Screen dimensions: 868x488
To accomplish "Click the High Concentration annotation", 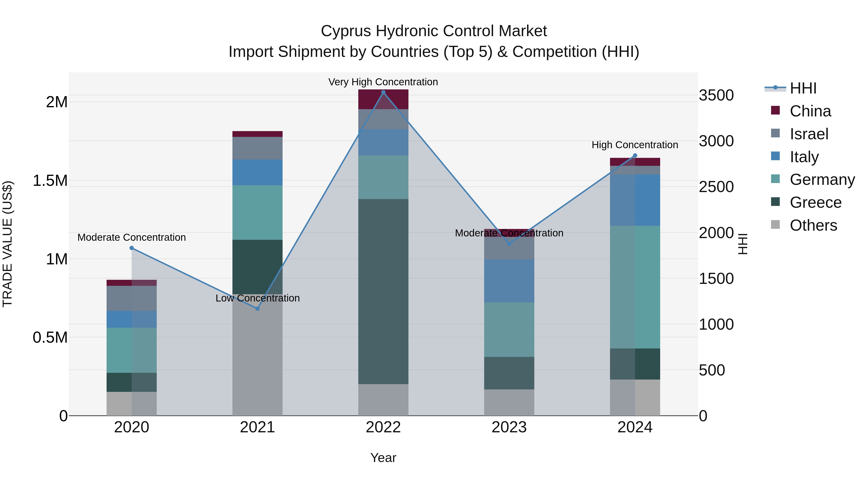I will pyautogui.click(x=635, y=145).
